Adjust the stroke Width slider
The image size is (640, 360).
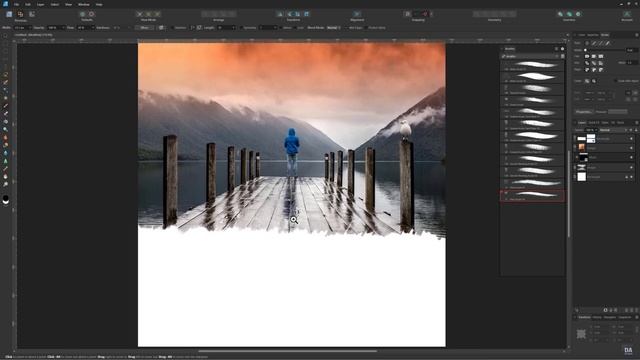tap(604, 50)
